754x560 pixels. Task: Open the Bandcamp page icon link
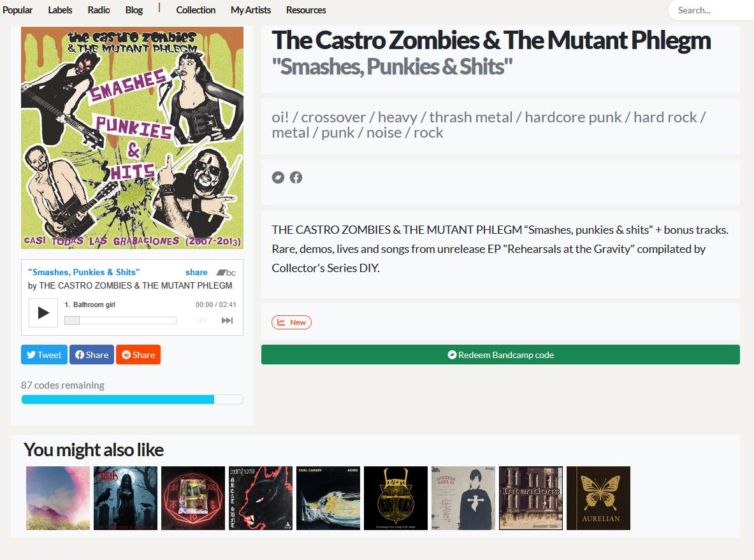(278, 177)
